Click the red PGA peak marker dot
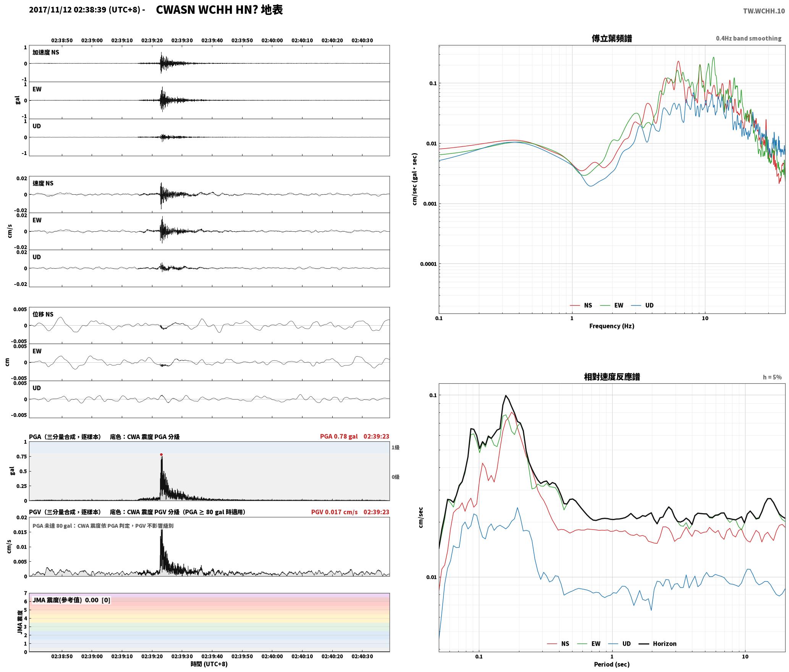 click(161, 454)
